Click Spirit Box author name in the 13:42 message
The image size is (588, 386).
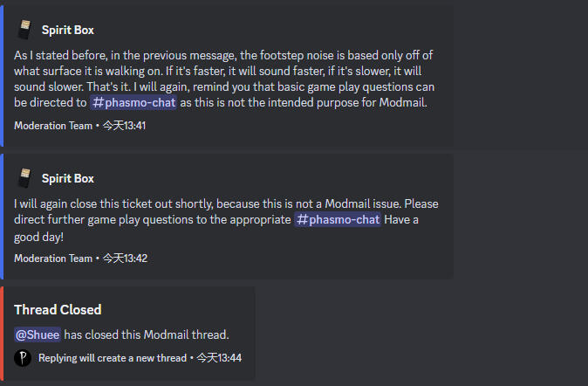[x=67, y=179]
